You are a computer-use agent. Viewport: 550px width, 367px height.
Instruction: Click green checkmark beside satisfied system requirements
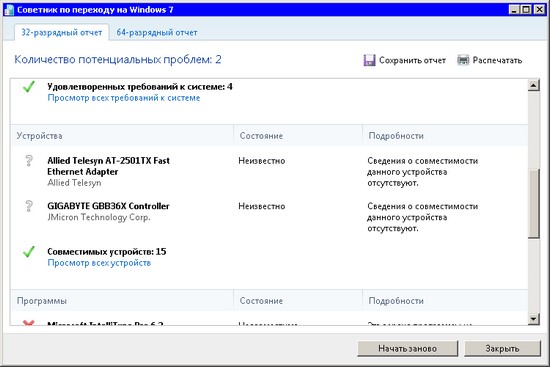point(29,87)
